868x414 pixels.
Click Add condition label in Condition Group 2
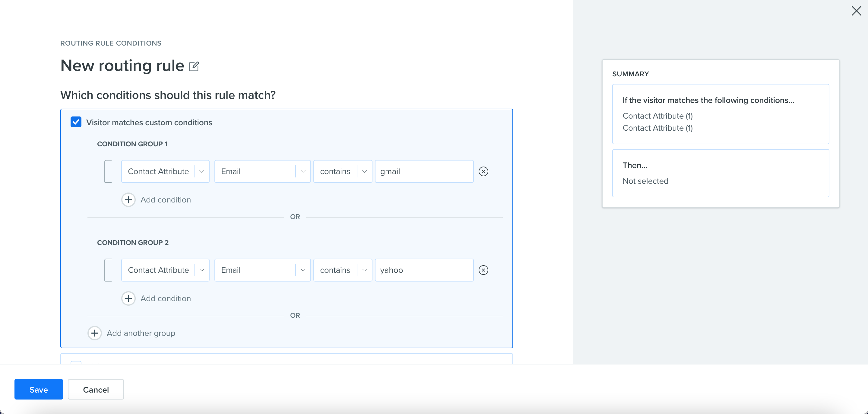(166, 298)
